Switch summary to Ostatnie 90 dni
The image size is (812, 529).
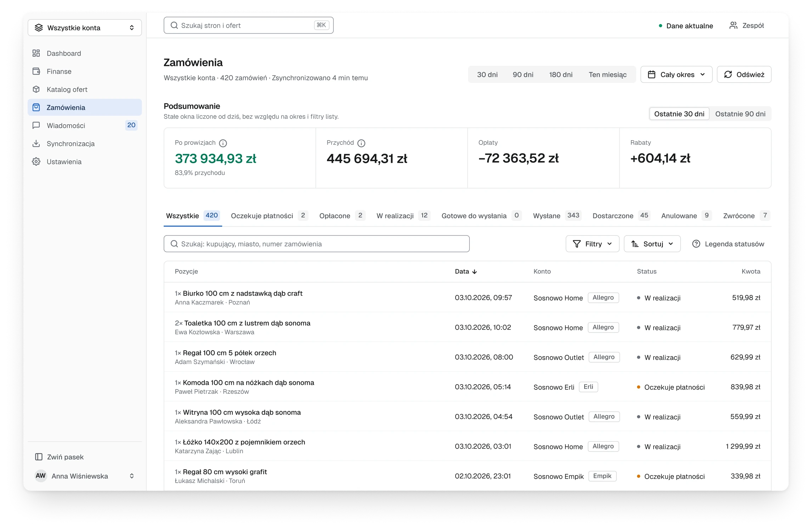coord(740,114)
